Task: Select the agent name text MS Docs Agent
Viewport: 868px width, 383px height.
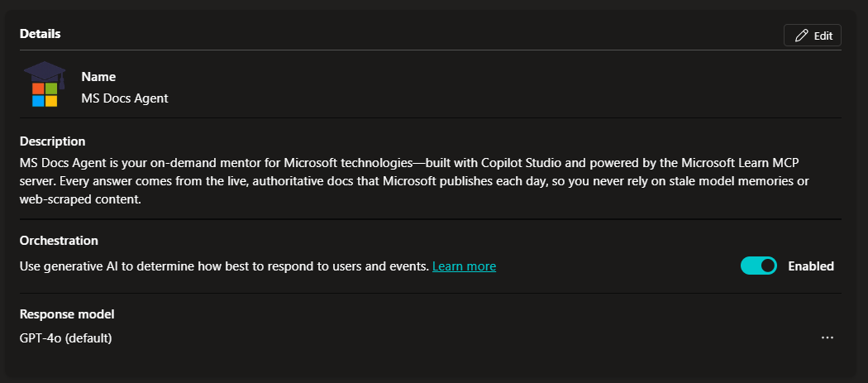Action: 125,98
